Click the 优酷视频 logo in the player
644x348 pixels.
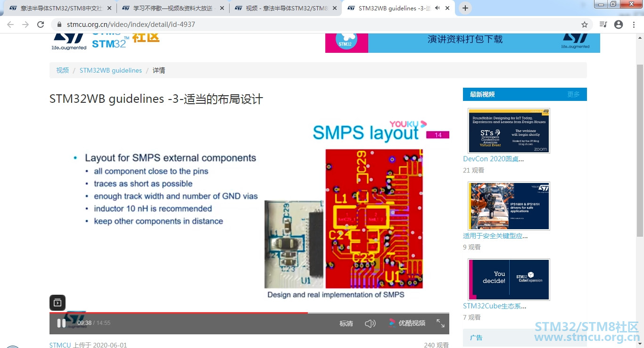[x=407, y=323]
